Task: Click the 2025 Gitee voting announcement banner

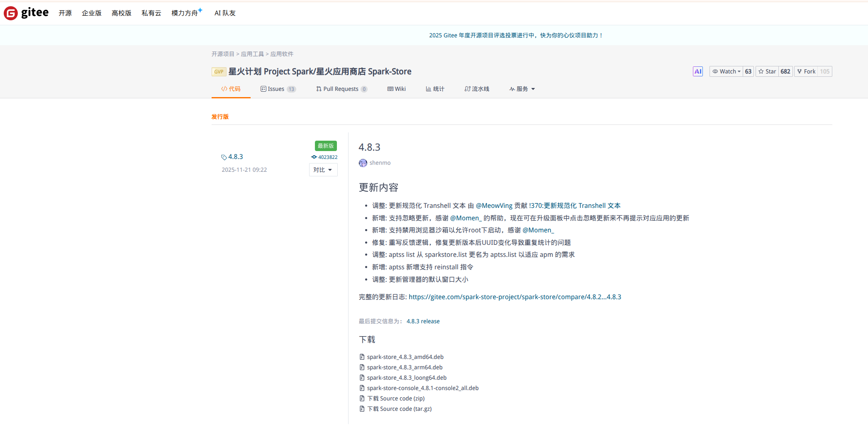Action: [x=516, y=35]
